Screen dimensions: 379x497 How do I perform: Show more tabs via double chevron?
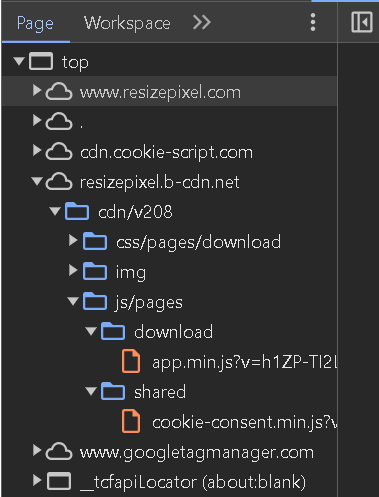tap(202, 23)
